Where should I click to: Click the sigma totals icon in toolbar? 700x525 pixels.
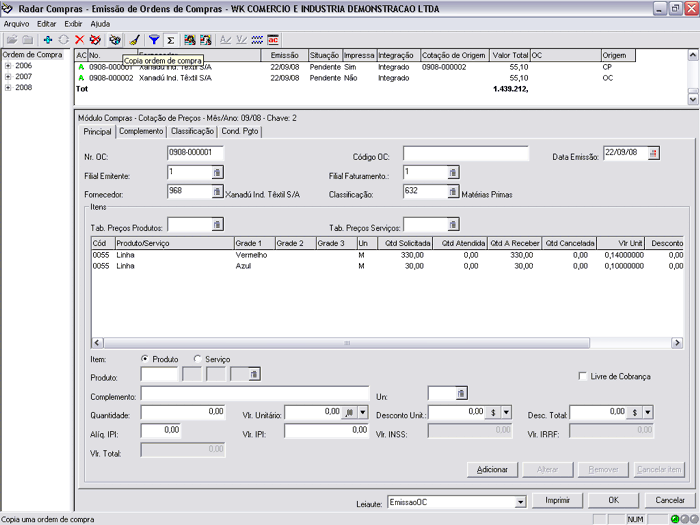pos(170,39)
